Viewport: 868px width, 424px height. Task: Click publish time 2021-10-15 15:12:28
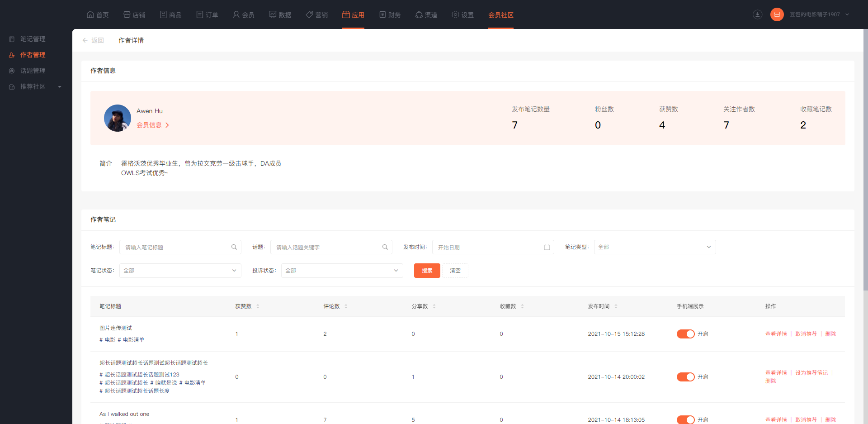point(616,334)
